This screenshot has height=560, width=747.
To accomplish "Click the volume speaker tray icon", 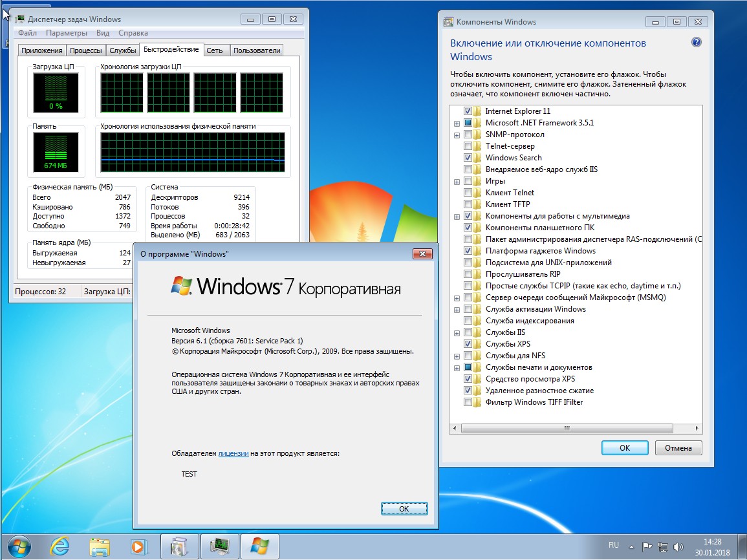I will click(x=678, y=546).
